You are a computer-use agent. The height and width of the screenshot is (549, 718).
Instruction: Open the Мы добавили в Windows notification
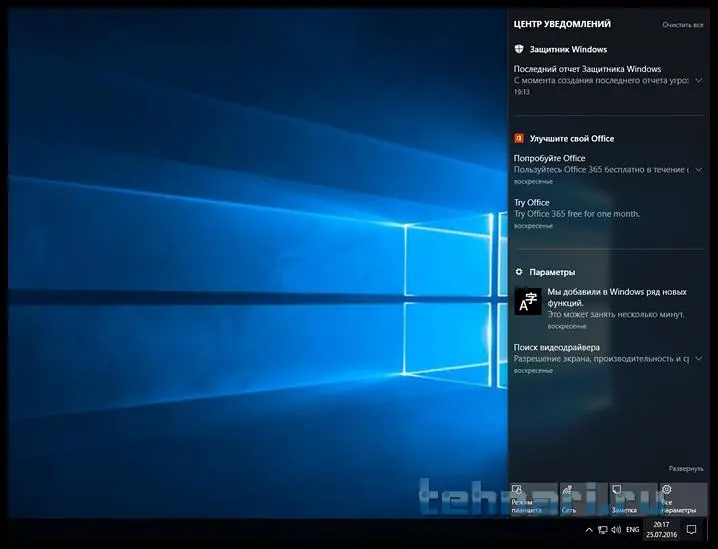608,309
